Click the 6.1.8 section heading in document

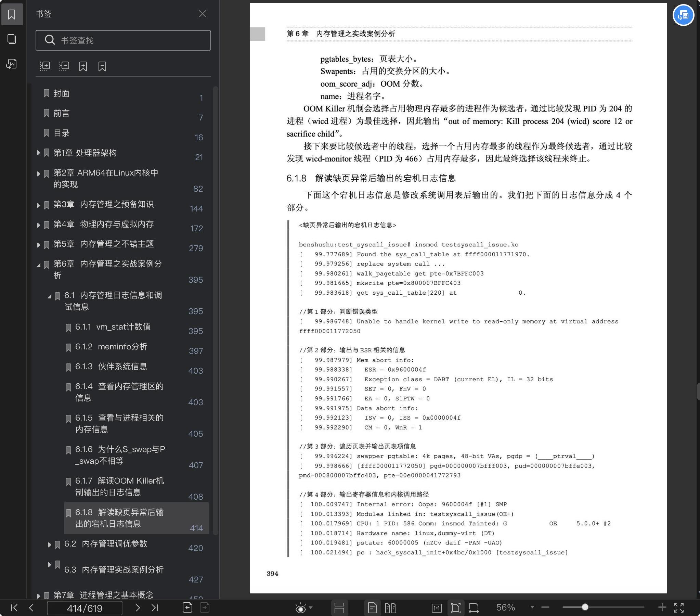coord(371,179)
